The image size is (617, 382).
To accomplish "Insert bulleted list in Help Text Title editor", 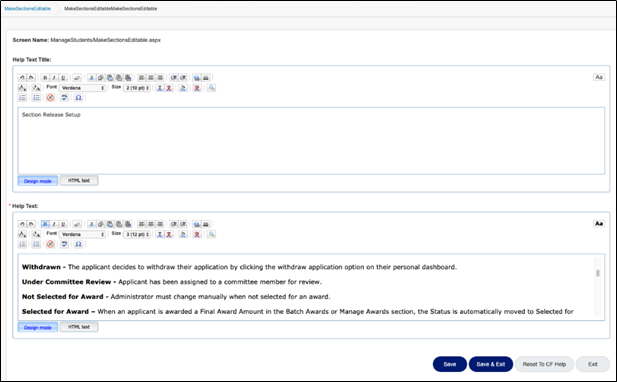I will click(x=36, y=98).
